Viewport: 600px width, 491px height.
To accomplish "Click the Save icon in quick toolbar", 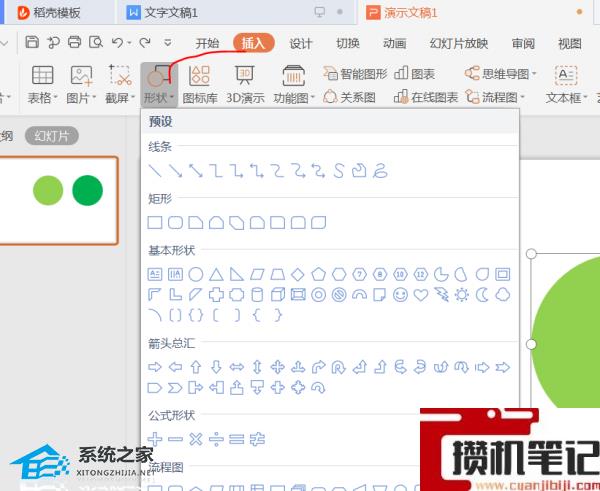I will [x=32, y=42].
